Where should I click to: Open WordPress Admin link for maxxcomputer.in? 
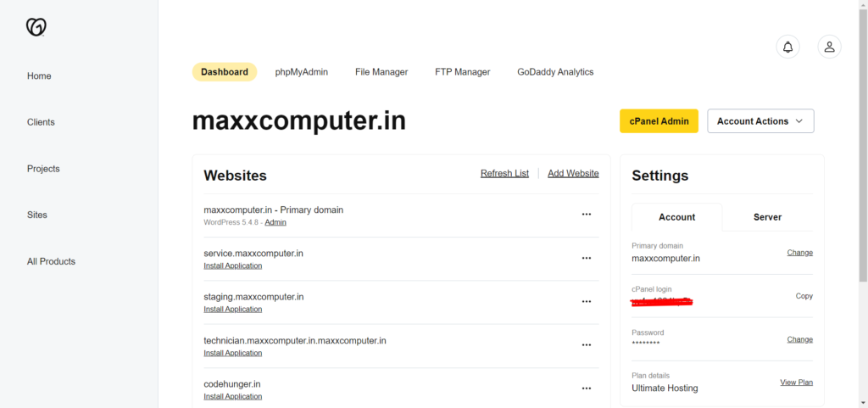275,222
